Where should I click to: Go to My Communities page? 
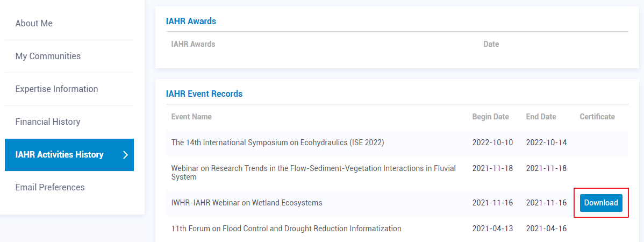coord(48,56)
